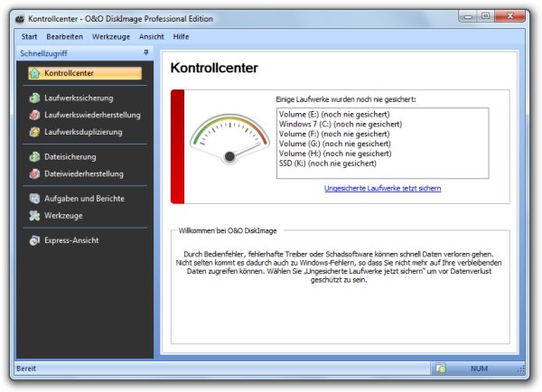This screenshot has width=542, height=392.
Task: Click the status bar green disk icon
Action: pos(441,369)
